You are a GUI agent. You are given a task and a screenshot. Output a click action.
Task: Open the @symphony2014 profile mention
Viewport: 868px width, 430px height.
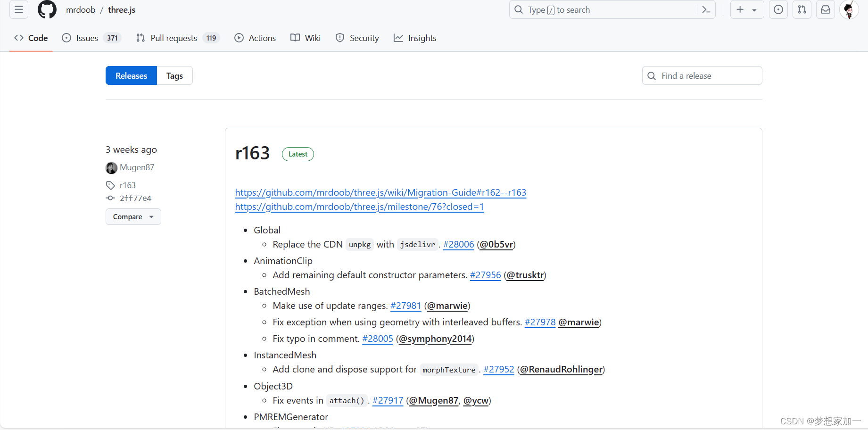pyautogui.click(x=435, y=339)
